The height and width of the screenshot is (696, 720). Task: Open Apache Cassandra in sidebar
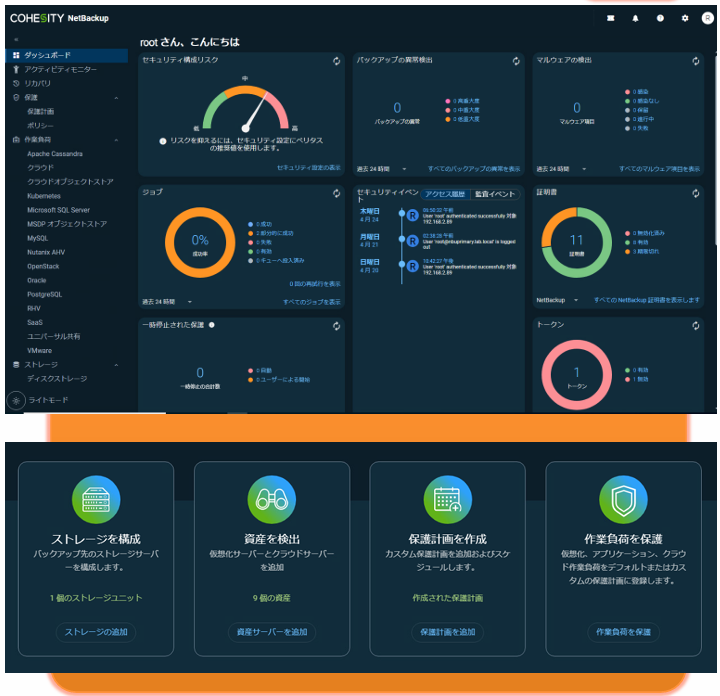pos(55,154)
